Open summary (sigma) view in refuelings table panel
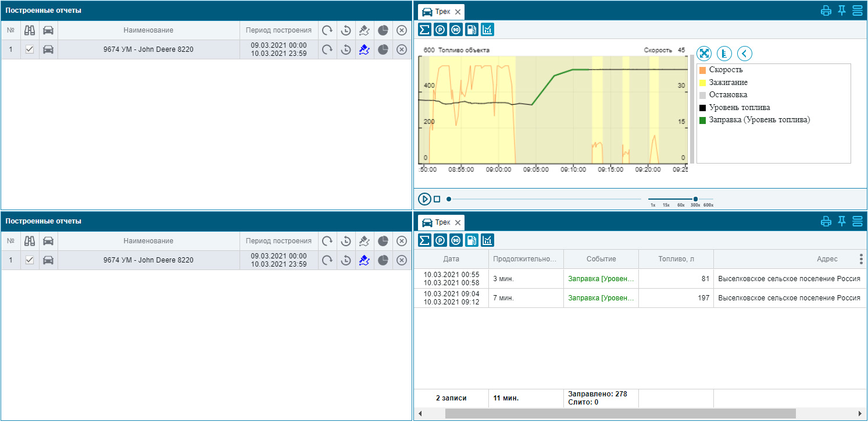This screenshot has width=868, height=422. [x=424, y=240]
